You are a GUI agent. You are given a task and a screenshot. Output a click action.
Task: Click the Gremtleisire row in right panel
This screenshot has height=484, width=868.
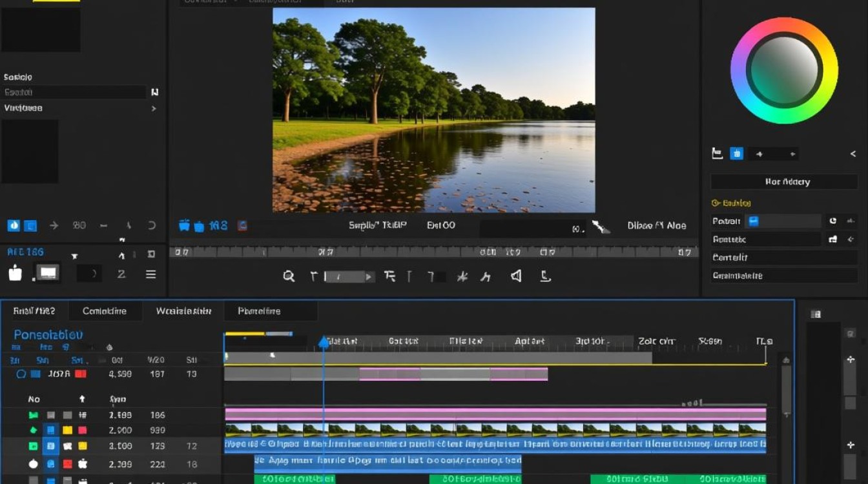[x=784, y=276]
